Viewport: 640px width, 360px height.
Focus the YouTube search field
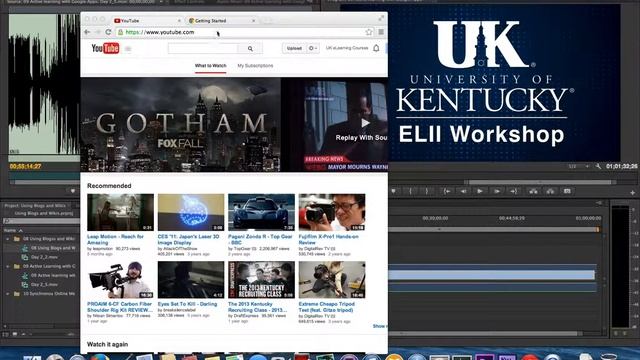point(203,49)
